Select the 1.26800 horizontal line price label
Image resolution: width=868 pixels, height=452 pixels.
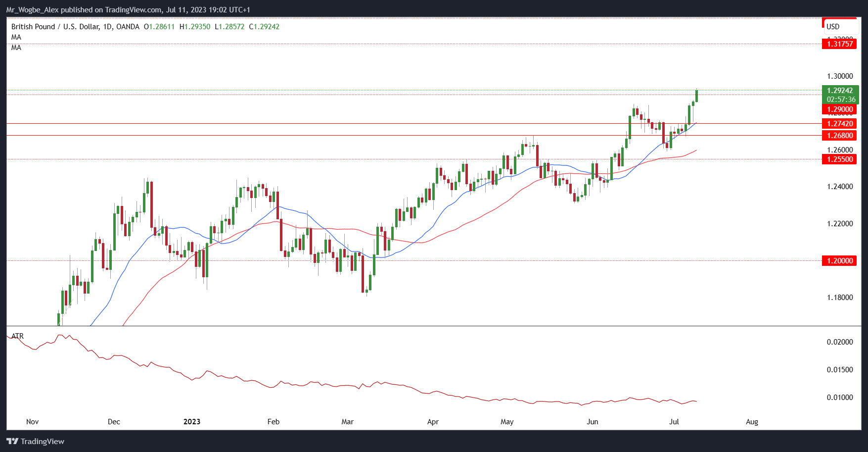839,136
